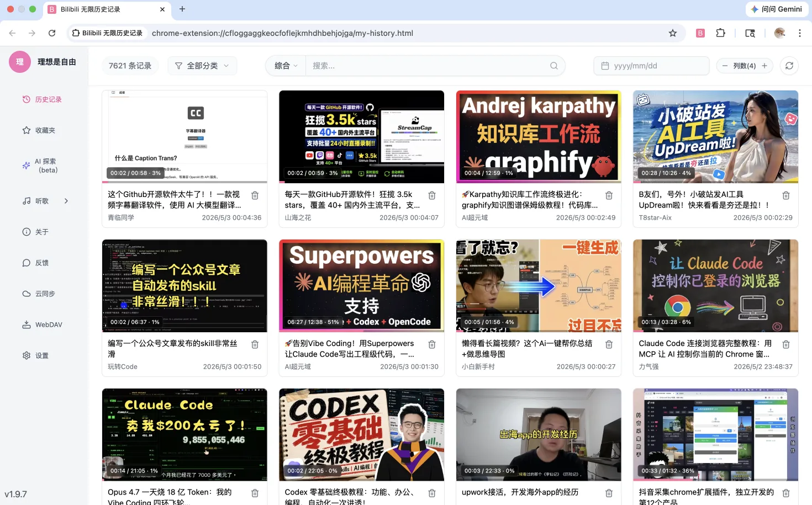Open 听歌 sidebar entry
Image resolution: width=812 pixels, height=505 pixels.
point(36,201)
